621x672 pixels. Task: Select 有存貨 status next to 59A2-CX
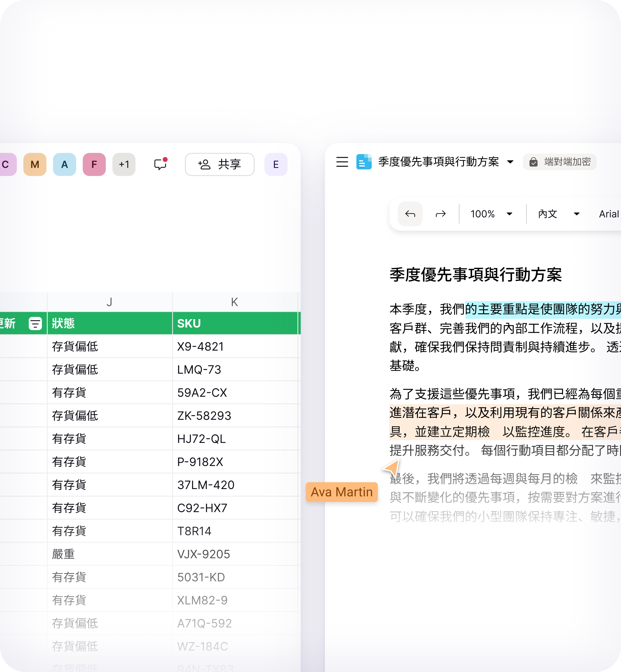(110, 393)
